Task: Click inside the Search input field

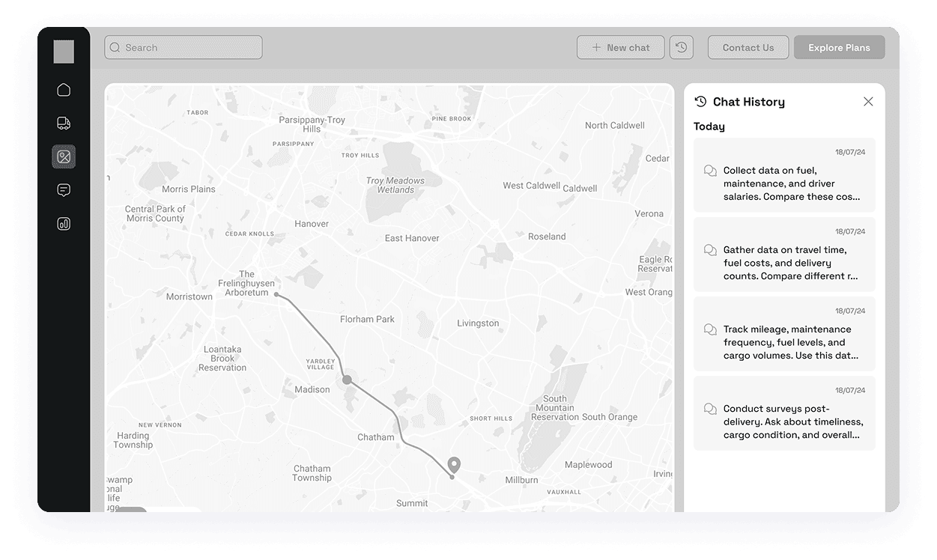Action: pyautogui.click(x=187, y=47)
